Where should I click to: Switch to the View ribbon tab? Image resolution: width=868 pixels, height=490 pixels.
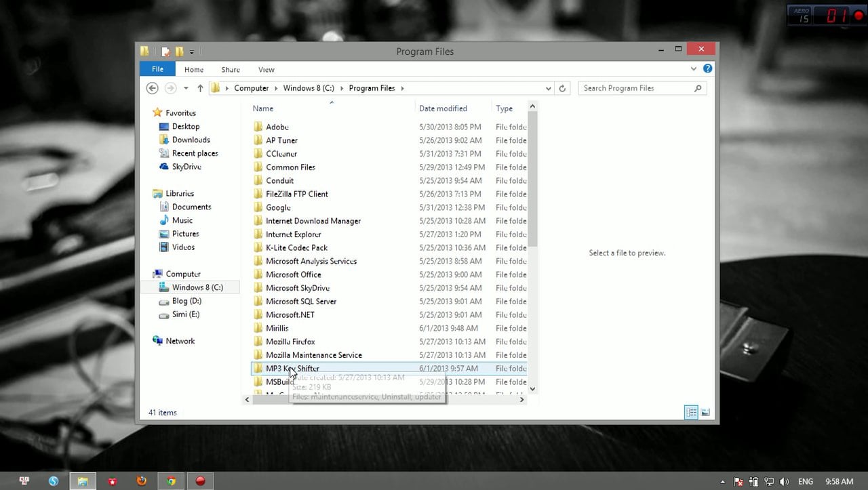click(267, 70)
